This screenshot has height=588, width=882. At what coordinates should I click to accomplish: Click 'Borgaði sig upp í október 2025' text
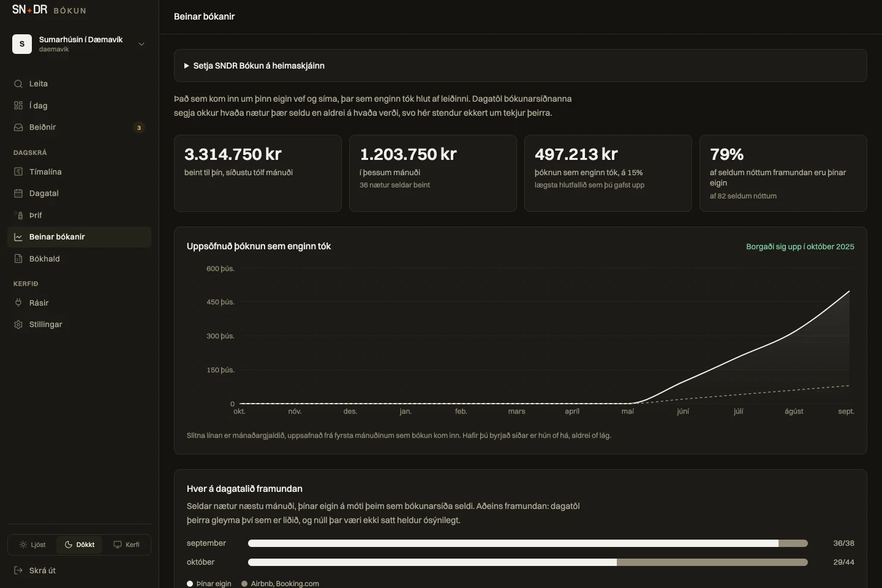(800, 247)
